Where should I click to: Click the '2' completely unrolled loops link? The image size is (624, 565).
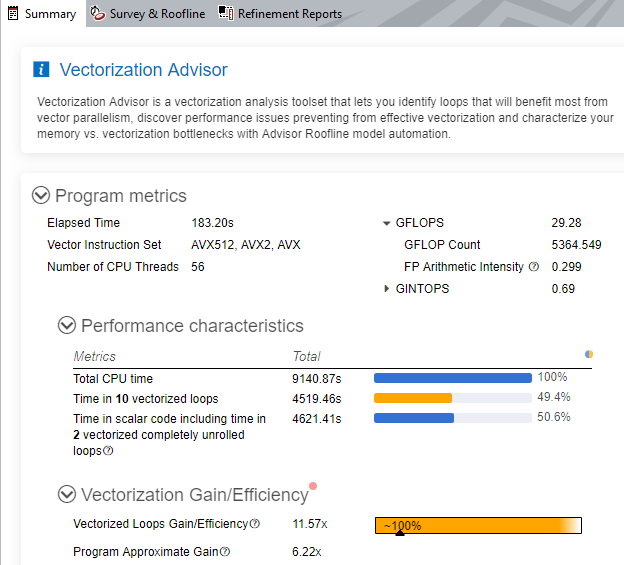77,435
